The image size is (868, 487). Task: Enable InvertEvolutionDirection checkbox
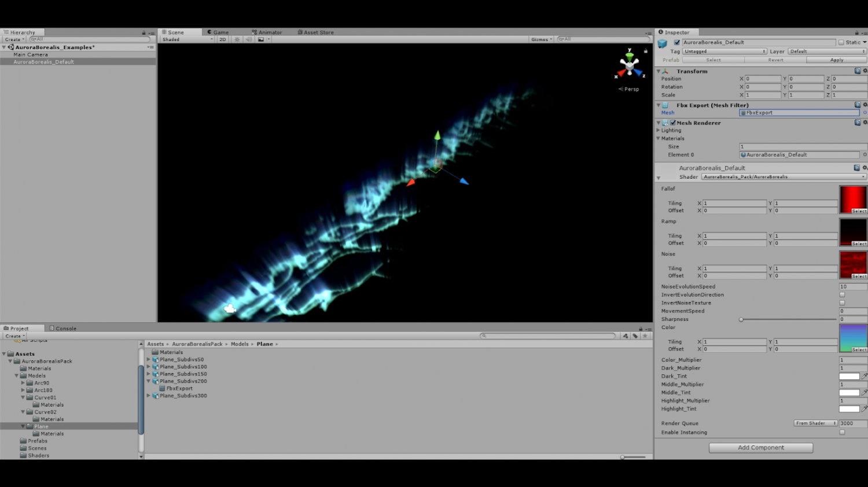(842, 294)
